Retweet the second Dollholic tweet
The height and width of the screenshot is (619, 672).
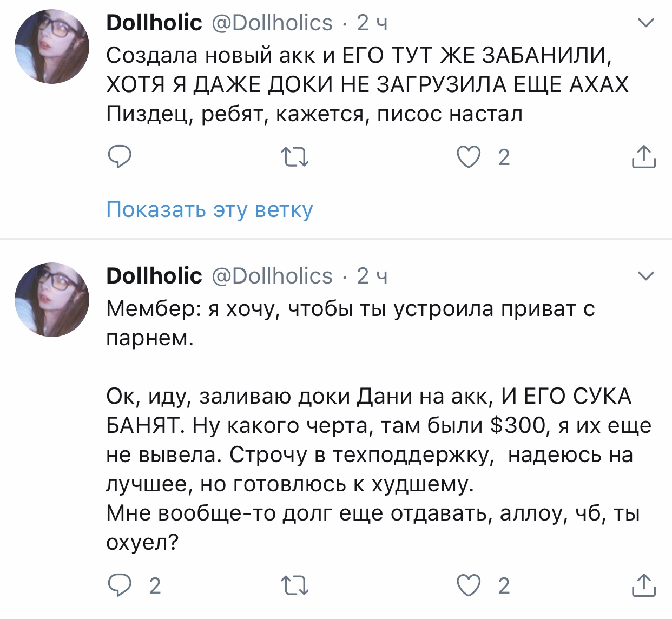click(295, 585)
